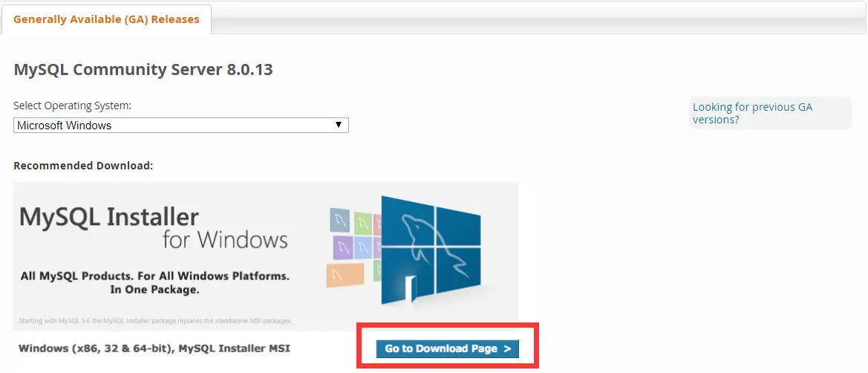Click Windows (x86, 32 & 64-bit) MSI text
This screenshot has width=868, height=373.
tap(154, 348)
